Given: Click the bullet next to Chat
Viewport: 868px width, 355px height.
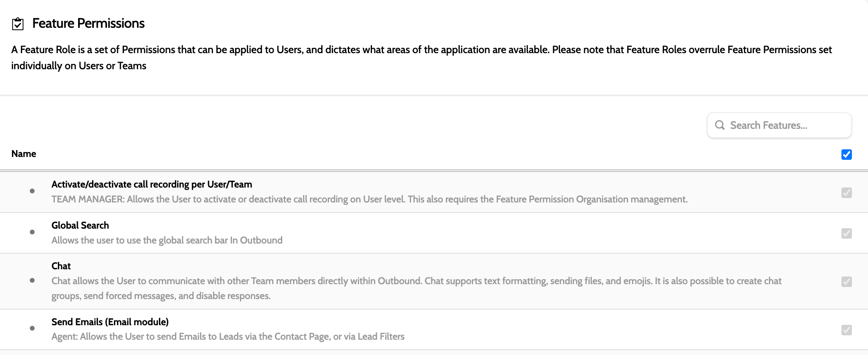Looking at the screenshot, I should [32, 281].
